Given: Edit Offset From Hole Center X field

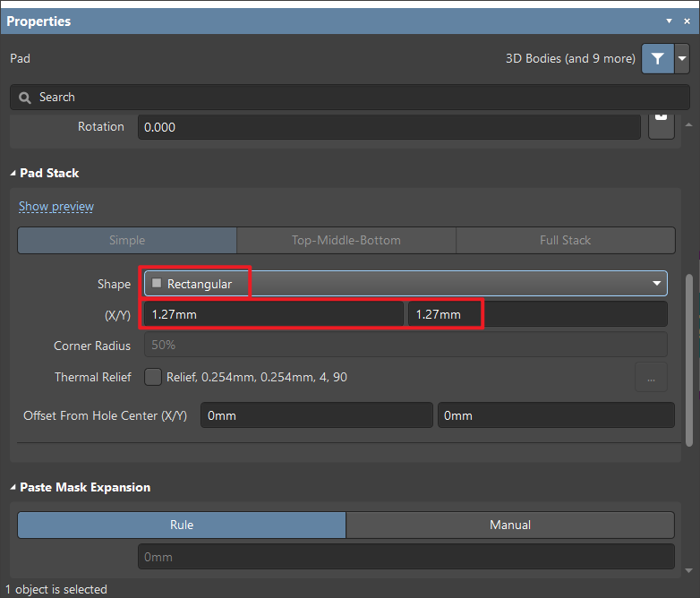Looking at the screenshot, I should 317,415.
